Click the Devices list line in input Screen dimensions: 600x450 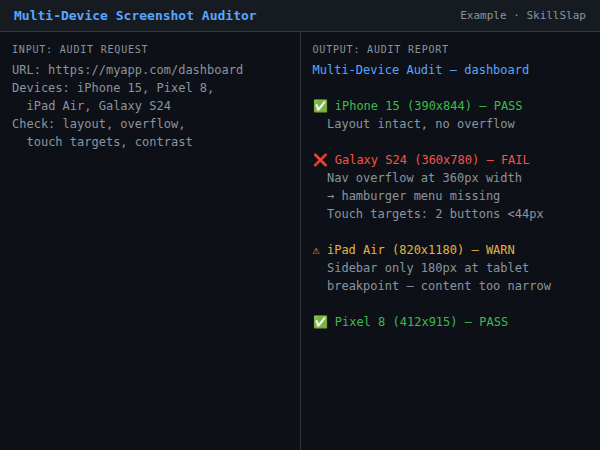pos(113,88)
